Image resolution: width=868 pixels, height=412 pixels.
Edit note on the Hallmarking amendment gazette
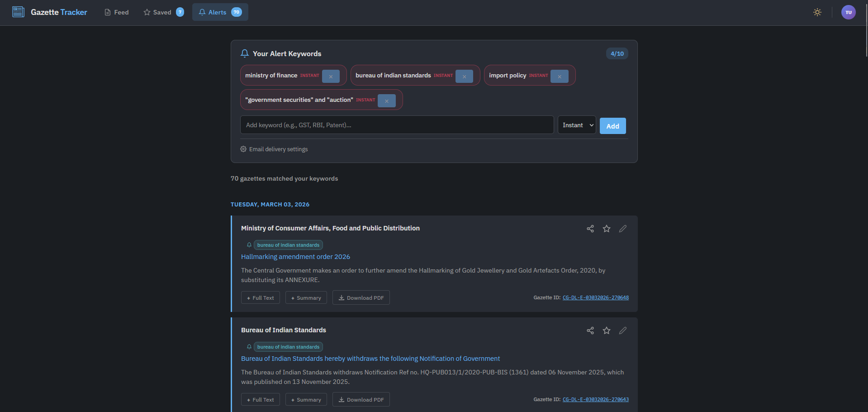(x=623, y=229)
